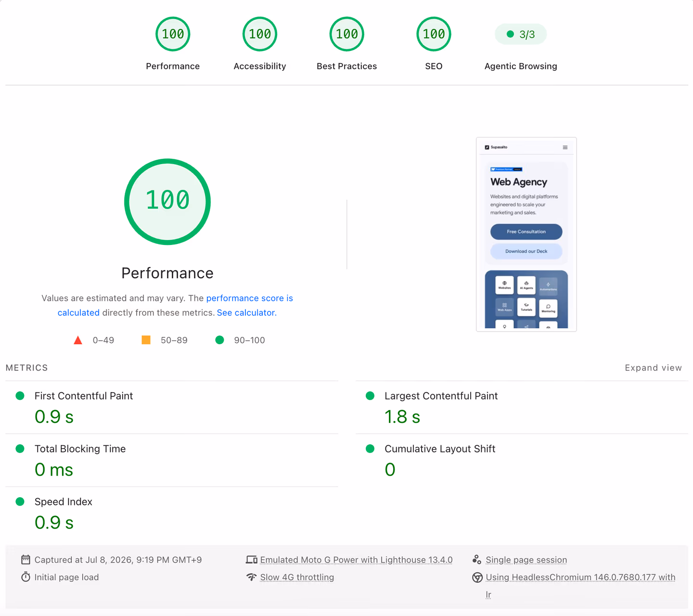Click the green dot beside First Contentful Paint
693x616 pixels.
tap(20, 396)
